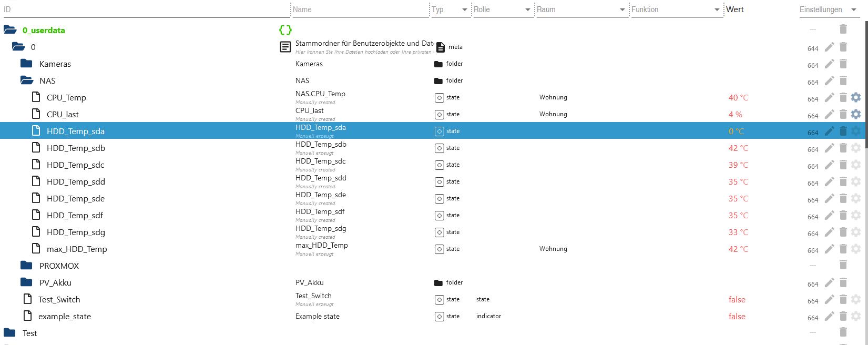Expand the PROXMOX folder
Image resolution: width=868 pixels, height=345 pixels.
coord(27,266)
